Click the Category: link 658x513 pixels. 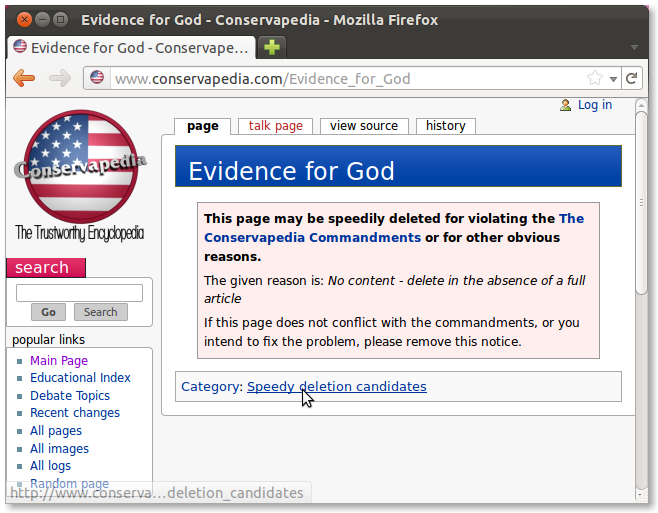click(x=212, y=387)
